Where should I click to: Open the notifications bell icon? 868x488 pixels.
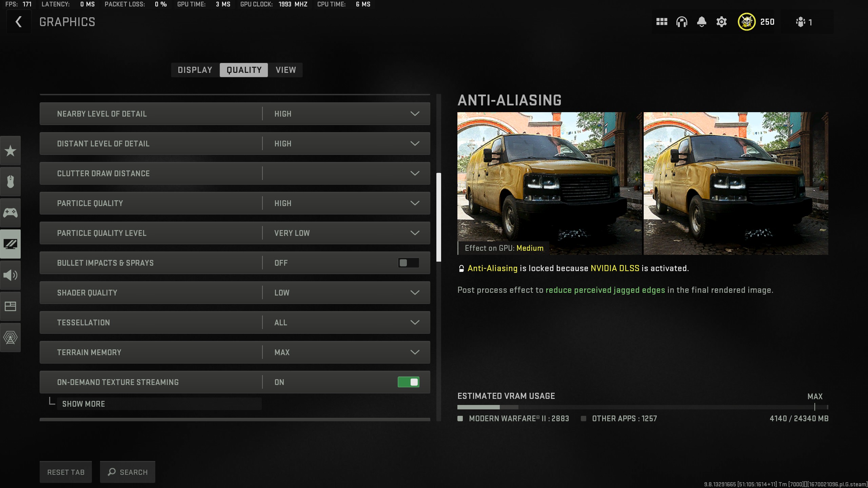[702, 22]
